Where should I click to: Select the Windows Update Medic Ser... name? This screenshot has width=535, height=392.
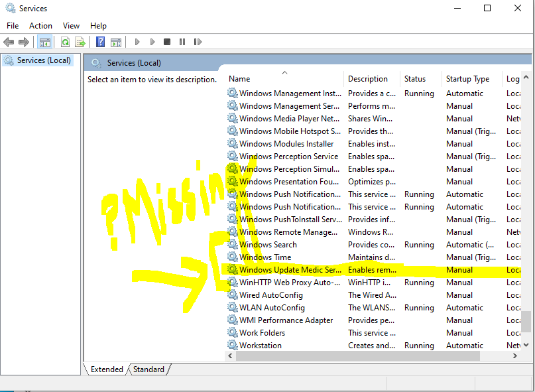click(290, 270)
